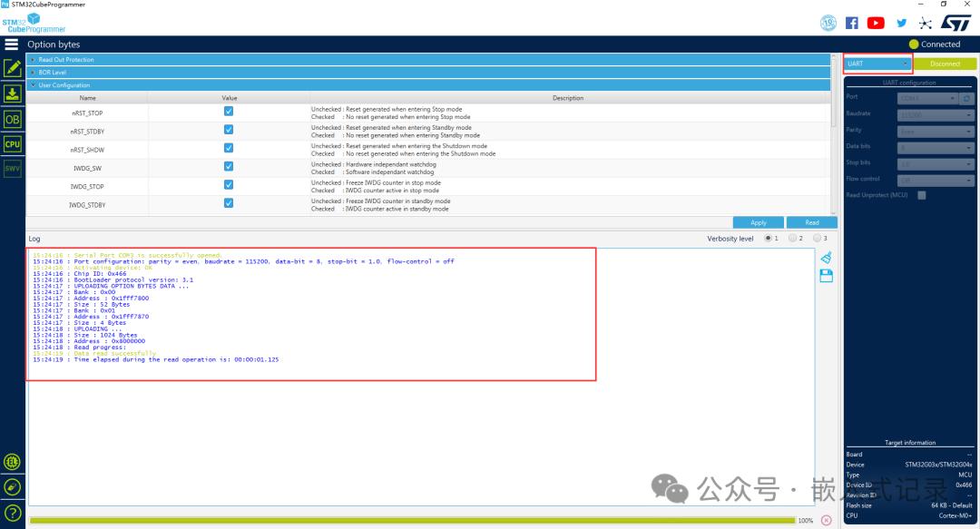Click the ST logo

(956, 23)
